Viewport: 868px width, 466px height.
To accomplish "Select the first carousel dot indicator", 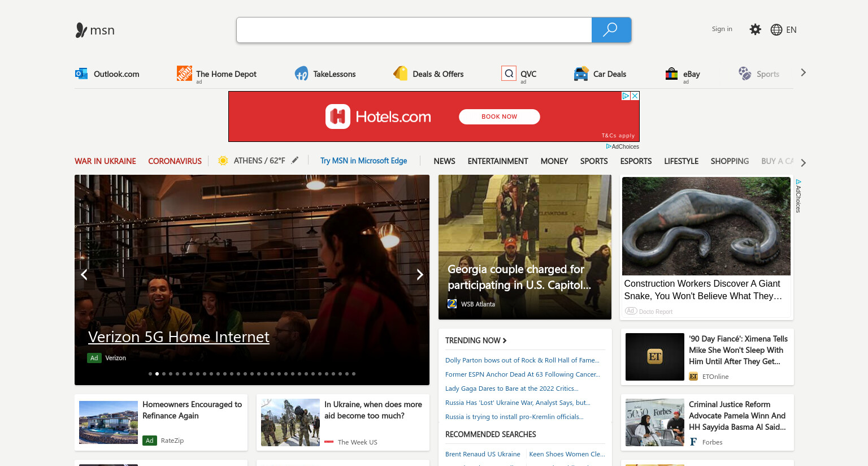I will coord(150,374).
